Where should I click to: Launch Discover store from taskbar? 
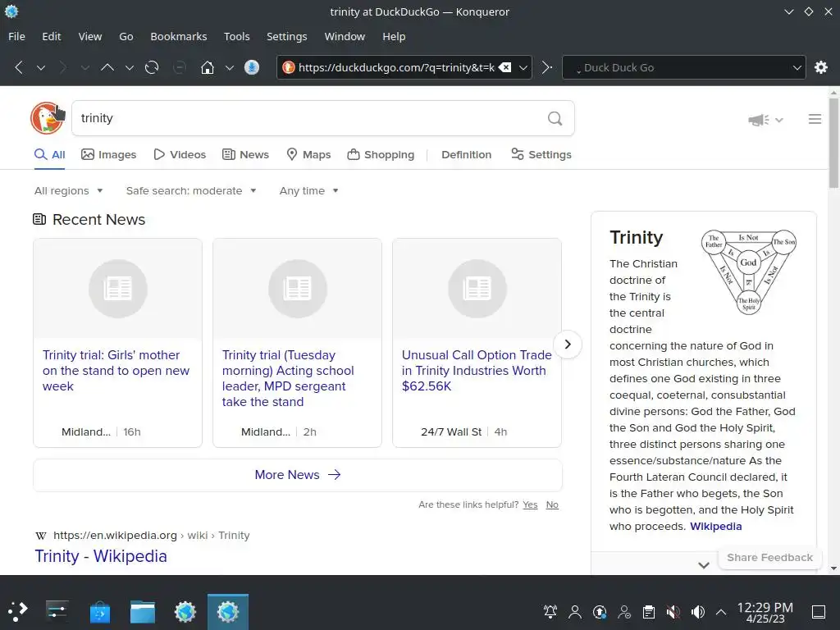pyautogui.click(x=99, y=612)
